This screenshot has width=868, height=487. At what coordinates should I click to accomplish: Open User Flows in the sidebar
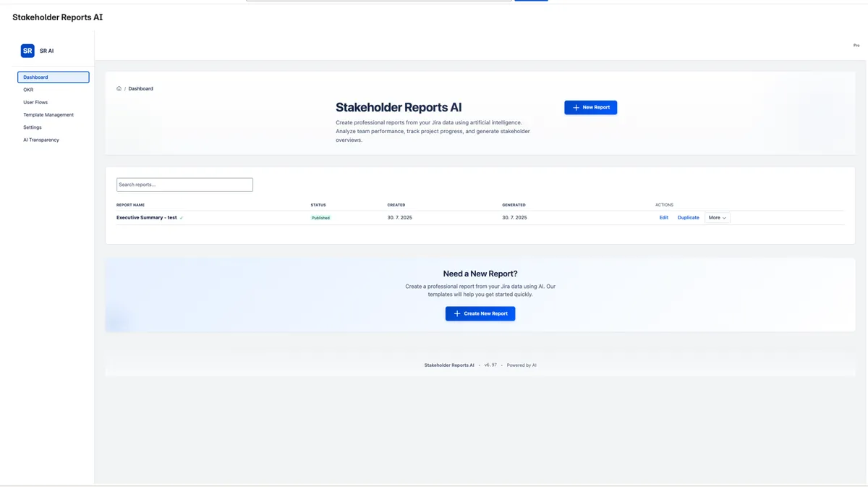tap(35, 102)
